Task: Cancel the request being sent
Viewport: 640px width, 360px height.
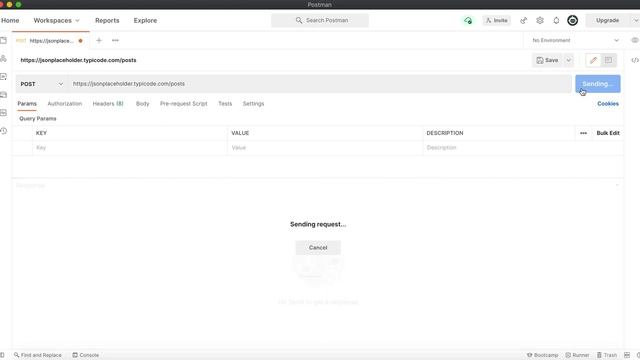Action: click(318, 248)
